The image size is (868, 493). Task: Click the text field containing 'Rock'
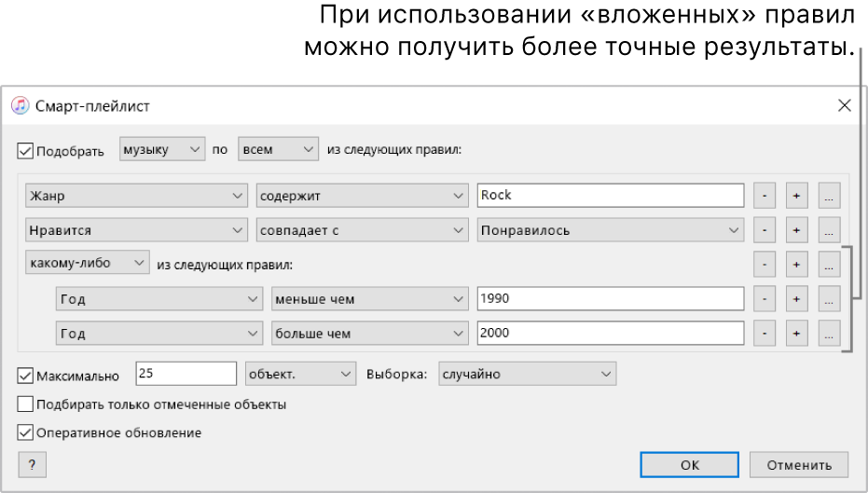[610, 196]
